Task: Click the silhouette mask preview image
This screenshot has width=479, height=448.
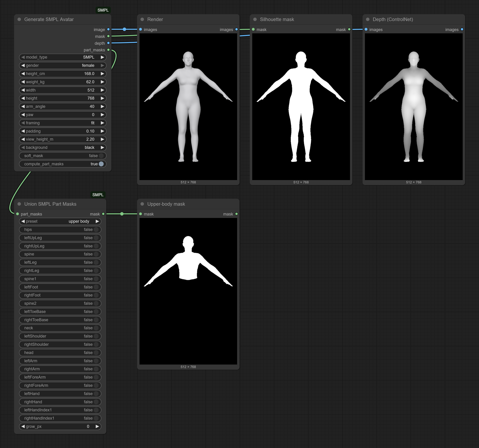Action: [x=301, y=107]
